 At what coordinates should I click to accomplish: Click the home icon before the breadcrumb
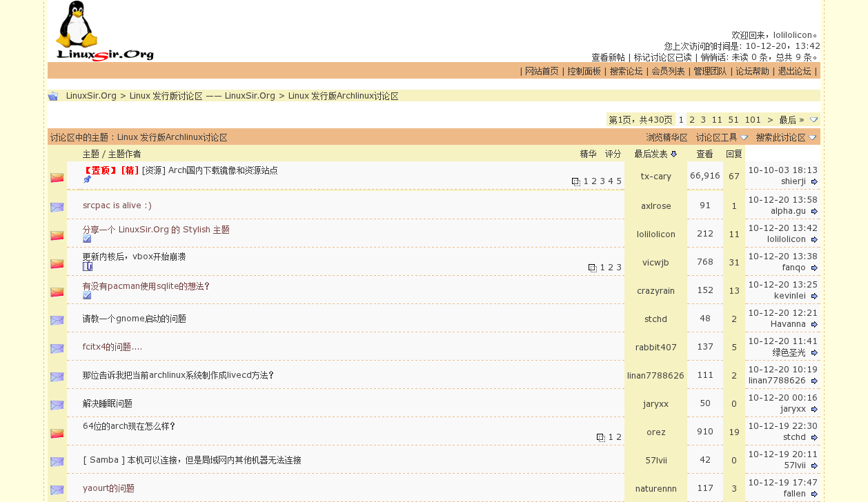53,95
